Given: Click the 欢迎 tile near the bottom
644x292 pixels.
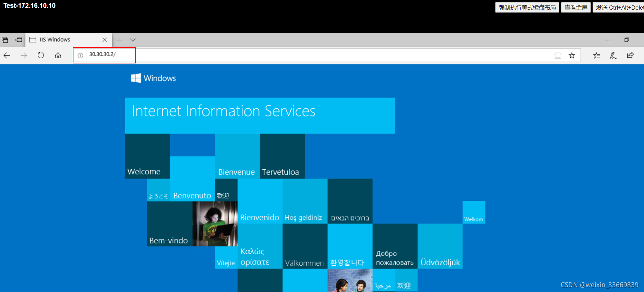Looking at the screenshot, I should click(x=406, y=280).
